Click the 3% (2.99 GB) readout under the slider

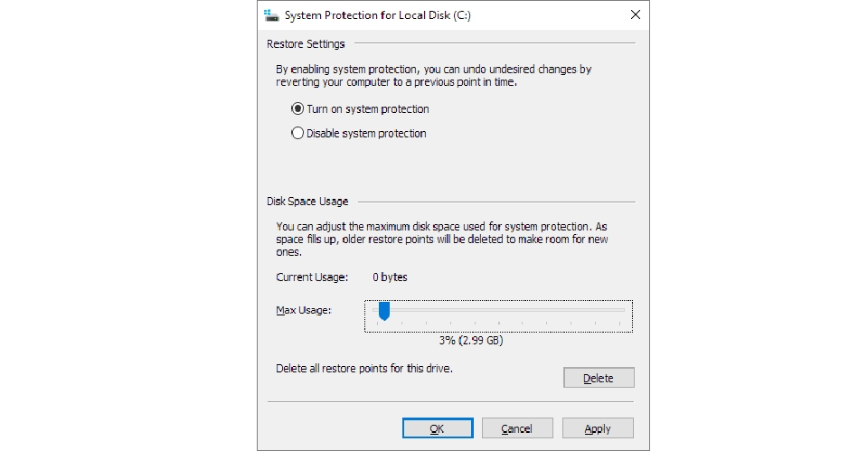tap(470, 341)
